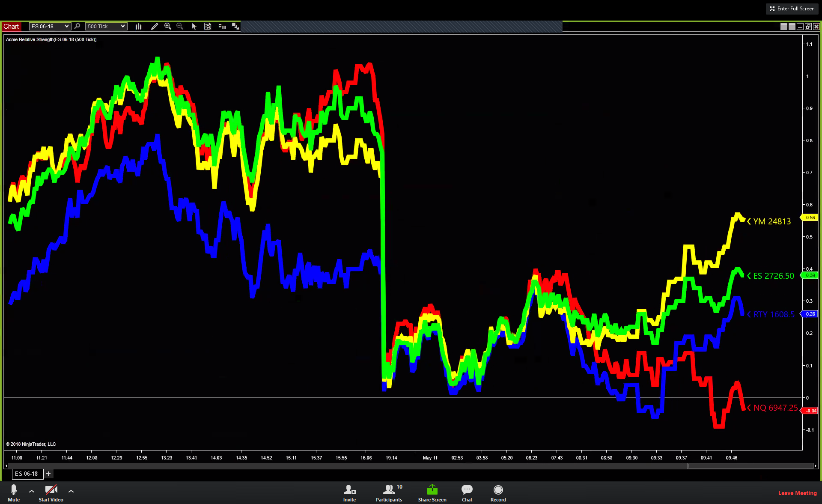This screenshot has width=822, height=504.
Task: Click the Share Screen button
Action: pyautogui.click(x=432, y=492)
